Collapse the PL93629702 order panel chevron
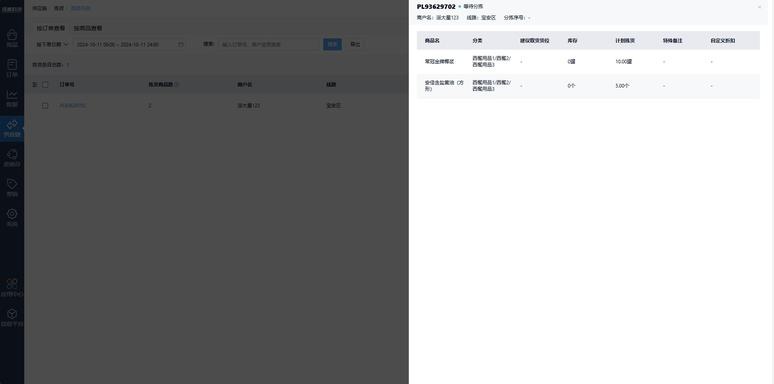The height and width of the screenshot is (384, 774). [759, 7]
